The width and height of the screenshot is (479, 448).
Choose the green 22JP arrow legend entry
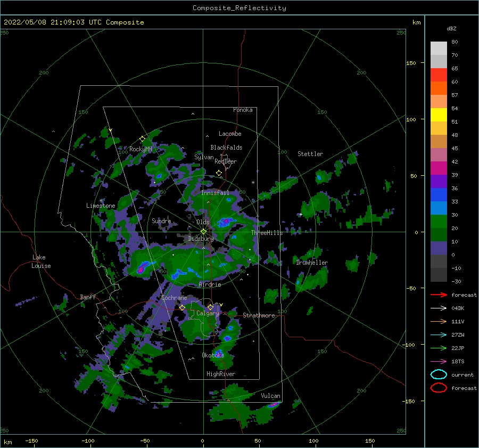click(x=439, y=348)
